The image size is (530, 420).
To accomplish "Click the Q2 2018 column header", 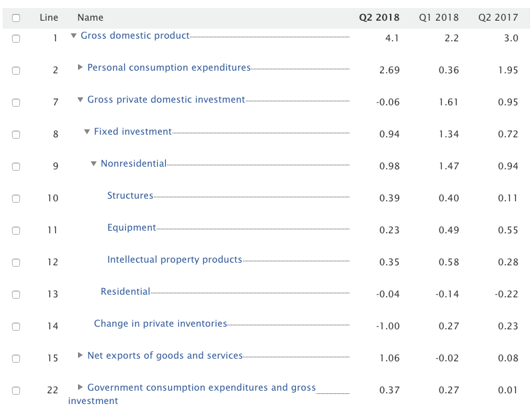I will click(x=379, y=18).
